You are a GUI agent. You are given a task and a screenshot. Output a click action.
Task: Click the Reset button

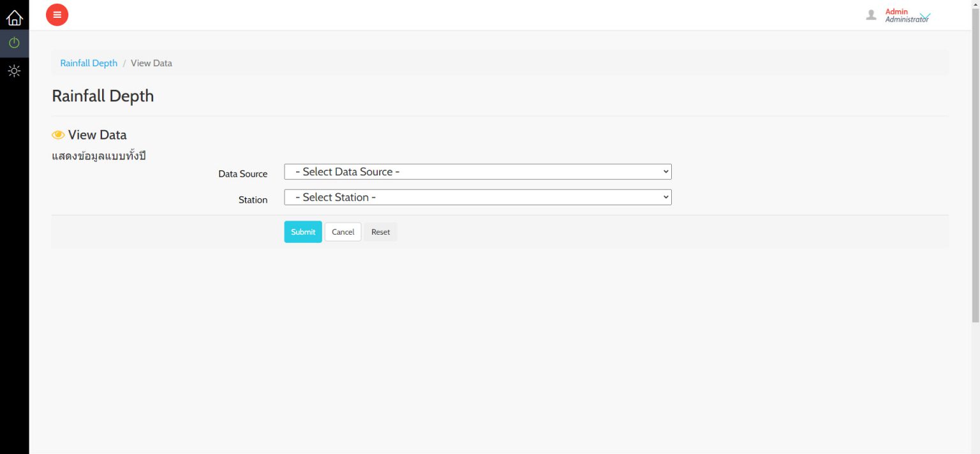380,232
